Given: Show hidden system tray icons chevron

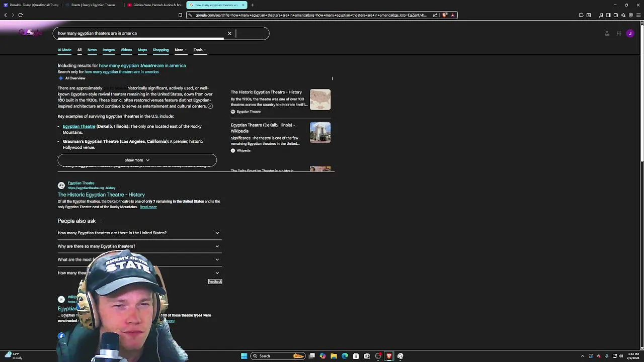Looking at the screenshot, I should point(583,356).
